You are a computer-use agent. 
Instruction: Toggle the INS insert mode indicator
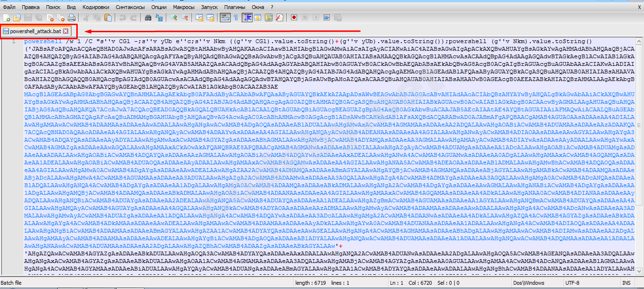coord(626,283)
